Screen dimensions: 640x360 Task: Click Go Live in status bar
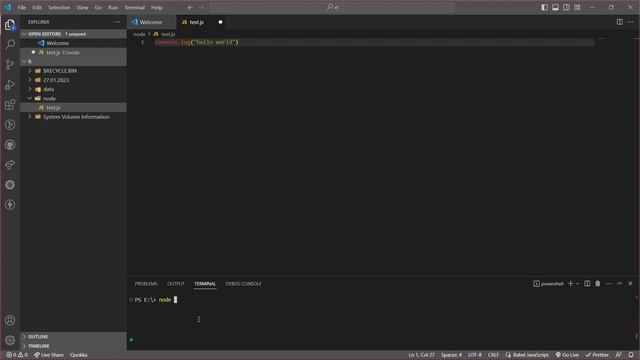[x=567, y=355]
